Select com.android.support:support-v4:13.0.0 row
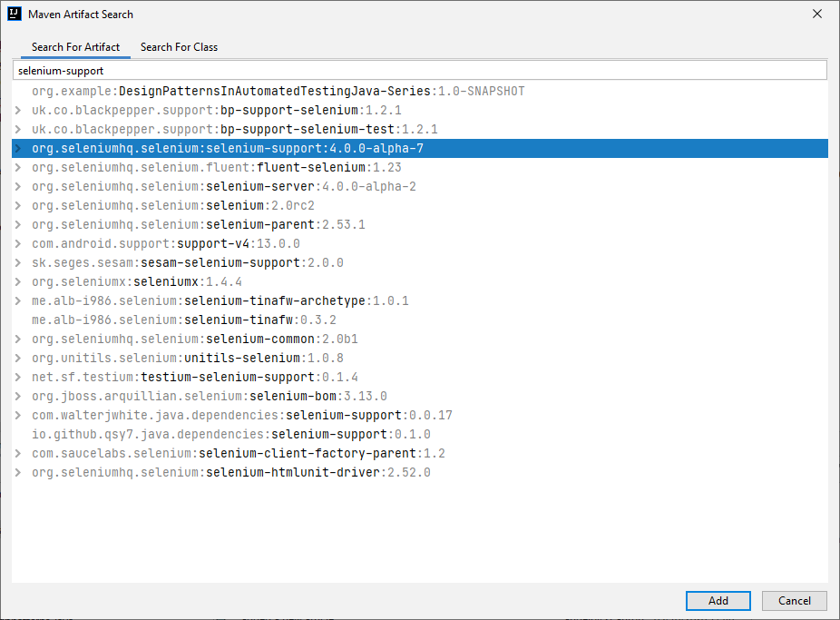Viewport: 840px width, 620px height. pos(420,244)
